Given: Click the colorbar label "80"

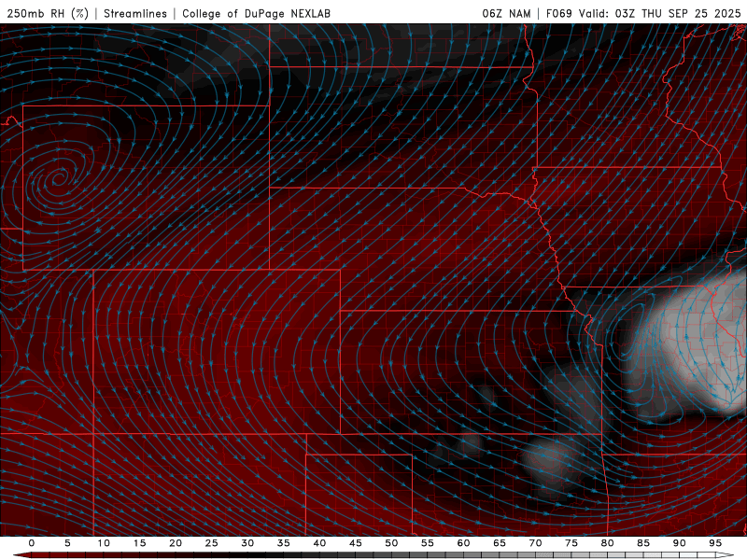Looking at the screenshot, I should tap(607, 543).
